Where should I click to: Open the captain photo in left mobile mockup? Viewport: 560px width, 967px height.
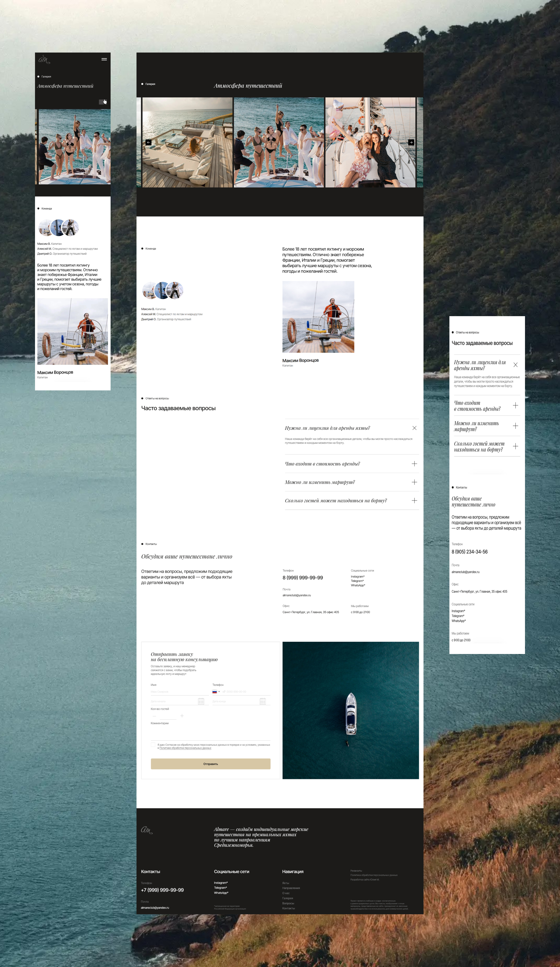click(x=72, y=332)
